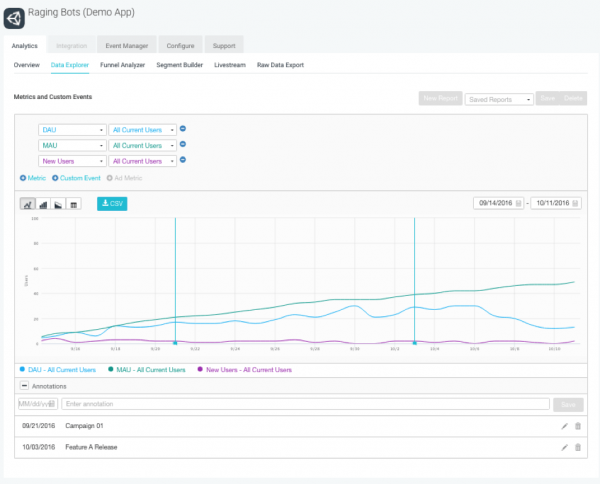Select the Data Explorer sub-tab
Image resolution: width=600 pixels, height=484 pixels.
pos(70,65)
